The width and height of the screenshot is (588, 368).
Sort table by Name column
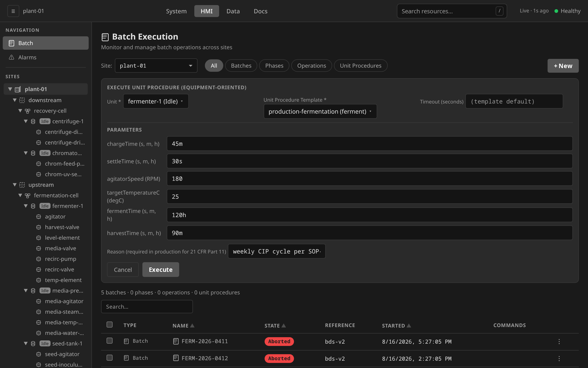[x=184, y=325]
